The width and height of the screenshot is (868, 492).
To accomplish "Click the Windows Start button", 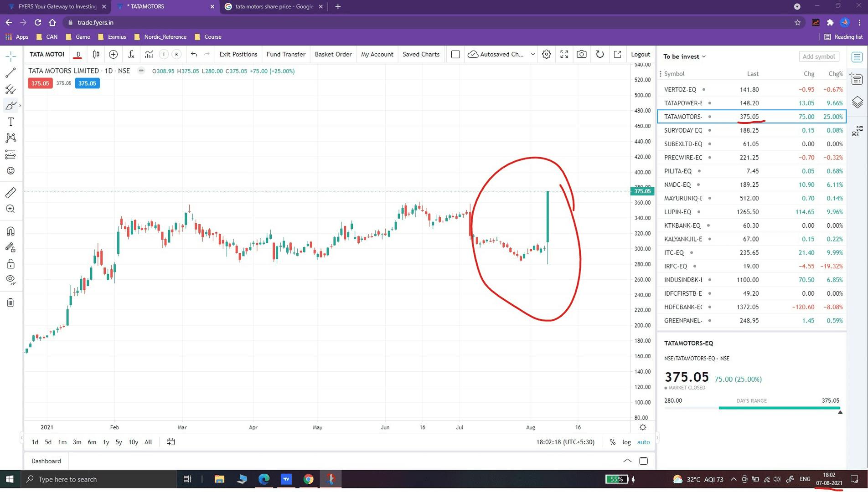I will tap(10, 479).
